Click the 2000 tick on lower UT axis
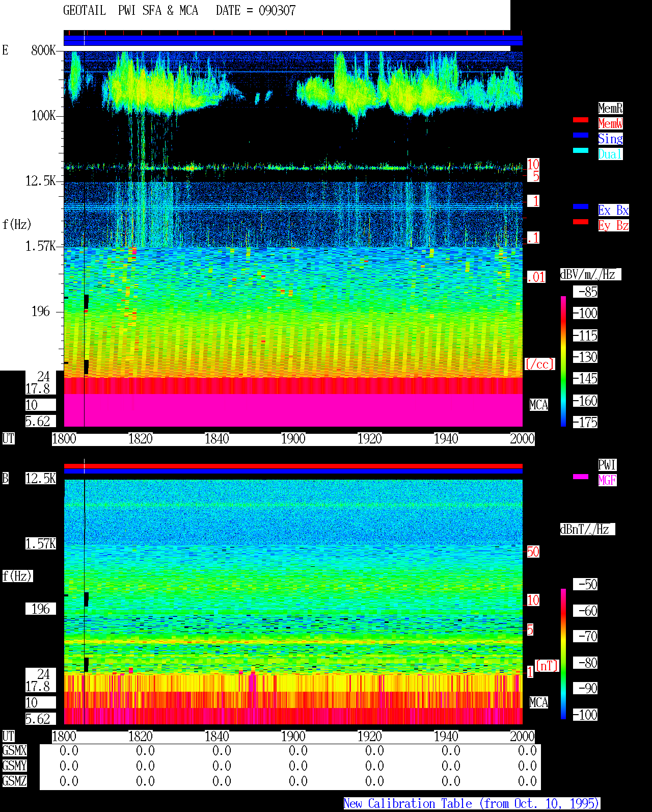Viewport: 652px width, 812px height. [523, 737]
